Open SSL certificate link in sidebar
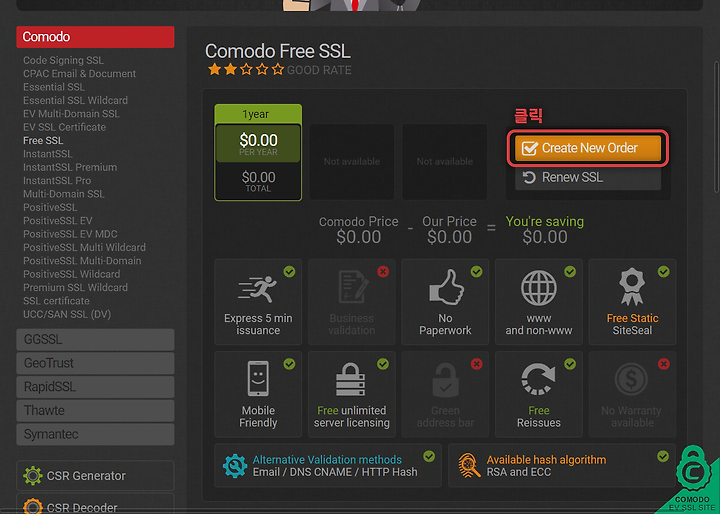 point(56,300)
